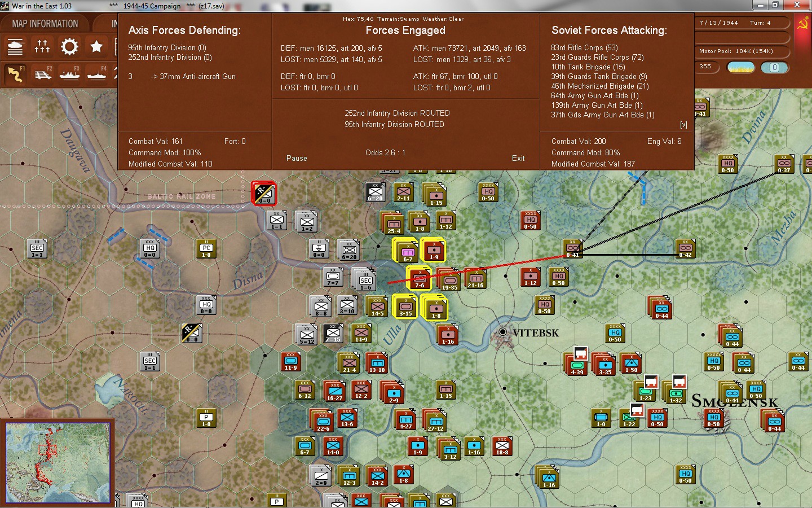
Task: Click the blue indicator showing 0
Action: click(x=774, y=67)
